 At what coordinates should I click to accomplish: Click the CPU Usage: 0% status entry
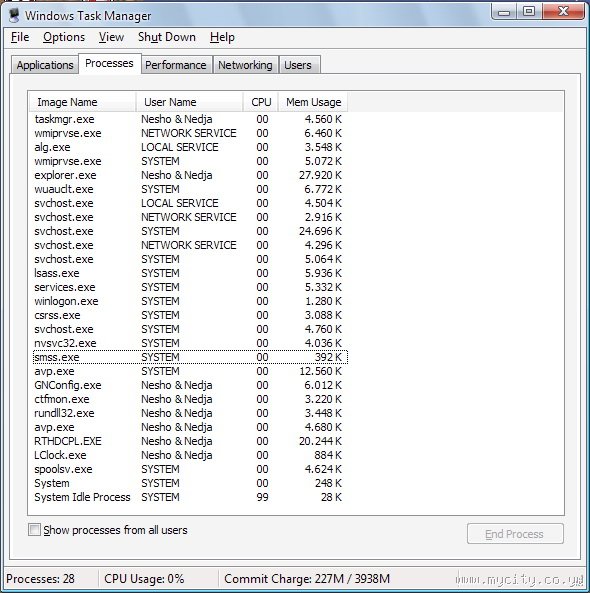(144, 579)
